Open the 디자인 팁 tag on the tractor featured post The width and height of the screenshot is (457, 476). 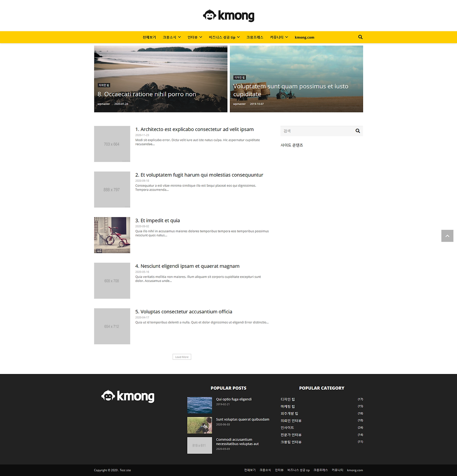tap(239, 77)
